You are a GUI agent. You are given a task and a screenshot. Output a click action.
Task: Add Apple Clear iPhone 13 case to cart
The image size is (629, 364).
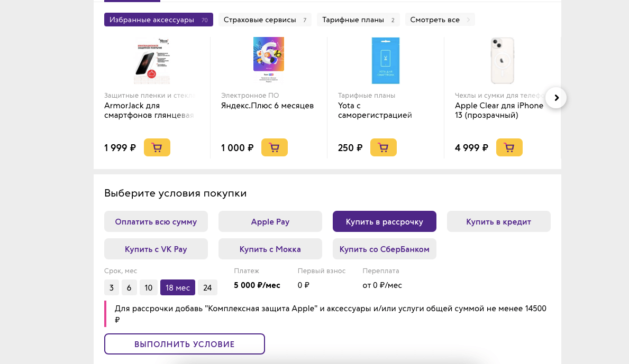pyautogui.click(x=509, y=147)
